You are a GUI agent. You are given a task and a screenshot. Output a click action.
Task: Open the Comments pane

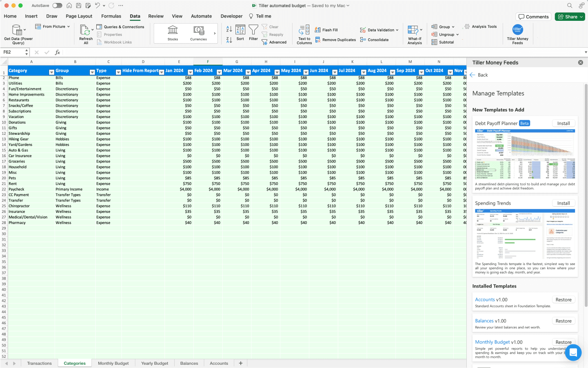[x=533, y=17]
